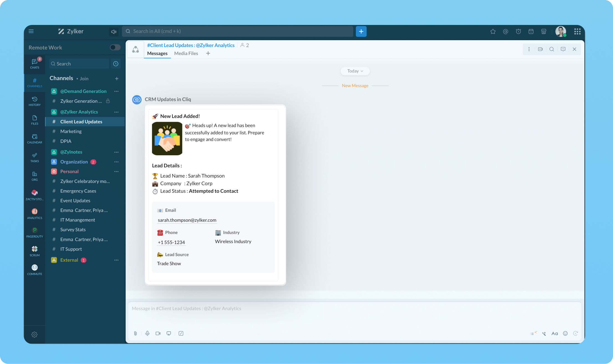Toggle the hamburger sidebar menu
613x364 pixels.
pos(31,31)
